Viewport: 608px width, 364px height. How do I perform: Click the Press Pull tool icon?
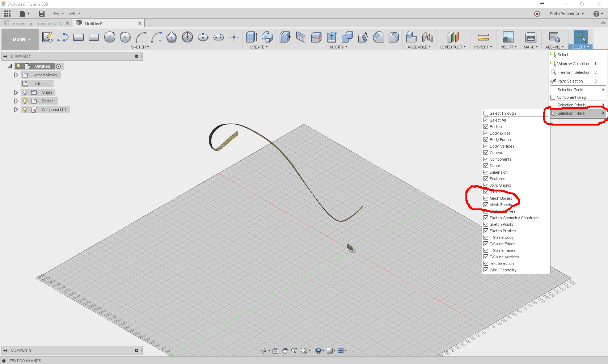click(285, 37)
